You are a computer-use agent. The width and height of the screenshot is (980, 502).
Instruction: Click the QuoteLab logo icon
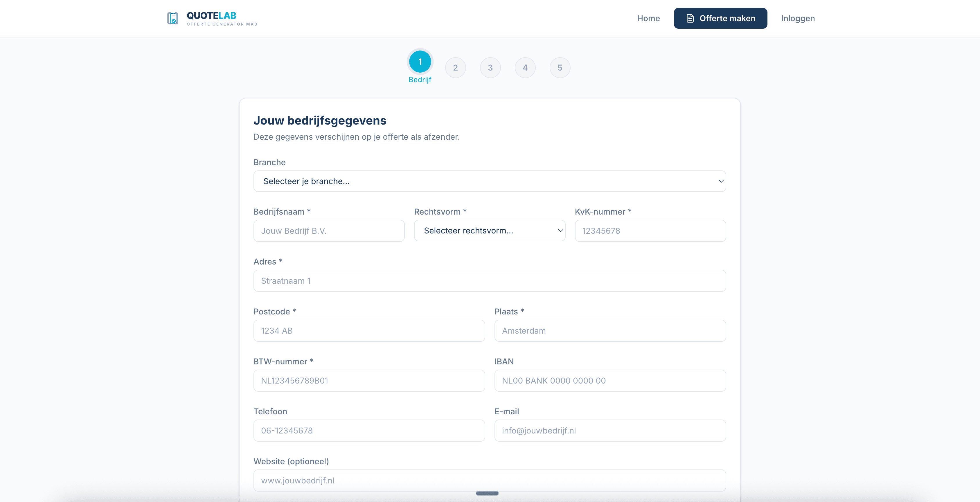click(x=173, y=18)
